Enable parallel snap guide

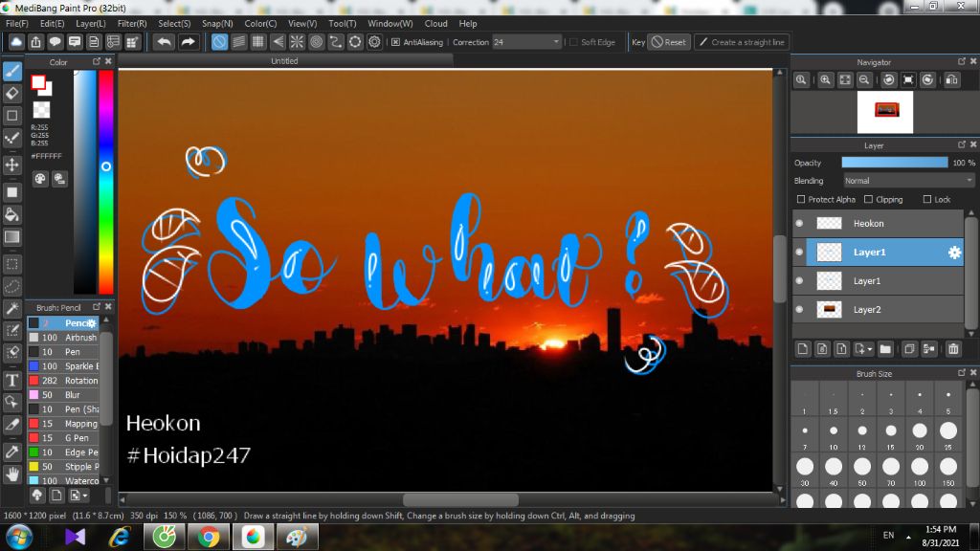(238, 42)
